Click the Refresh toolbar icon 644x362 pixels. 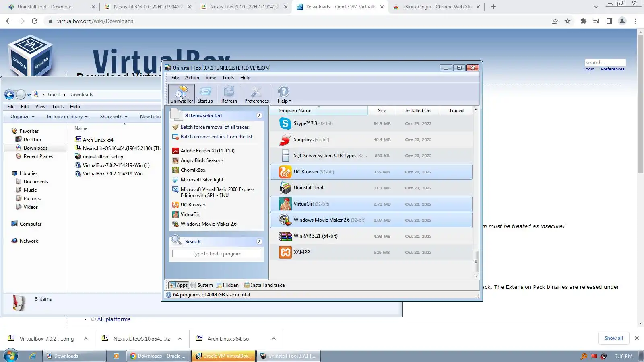(229, 94)
